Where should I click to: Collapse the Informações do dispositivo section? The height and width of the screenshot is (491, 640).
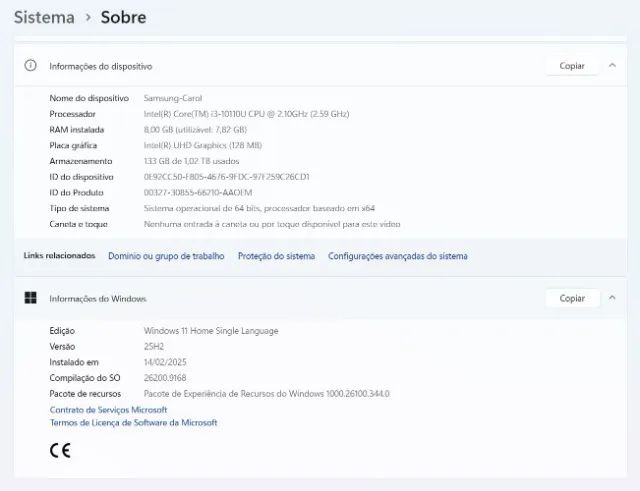pyautogui.click(x=612, y=65)
